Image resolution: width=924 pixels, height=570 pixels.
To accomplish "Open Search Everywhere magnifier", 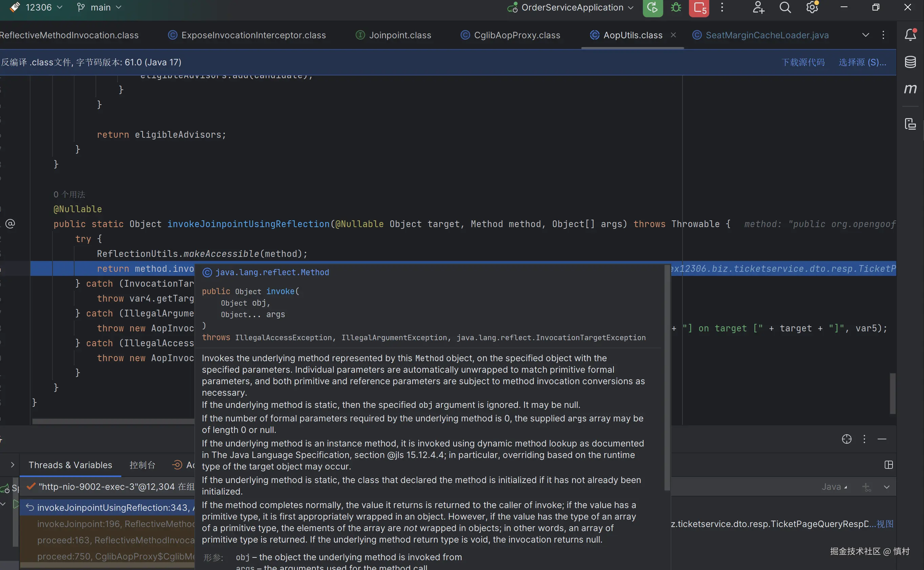I will point(785,7).
